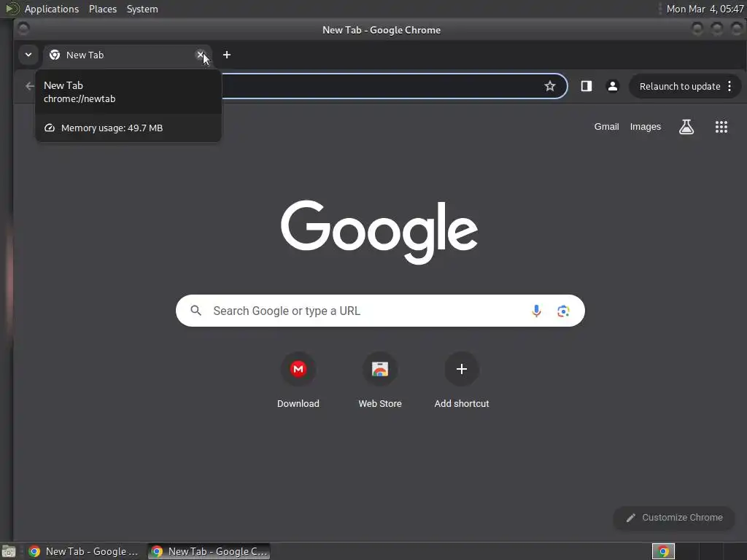This screenshot has width=747, height=560.
Task: Switch to first New Tab taskbar window
Action: click(x=84, y=551)
